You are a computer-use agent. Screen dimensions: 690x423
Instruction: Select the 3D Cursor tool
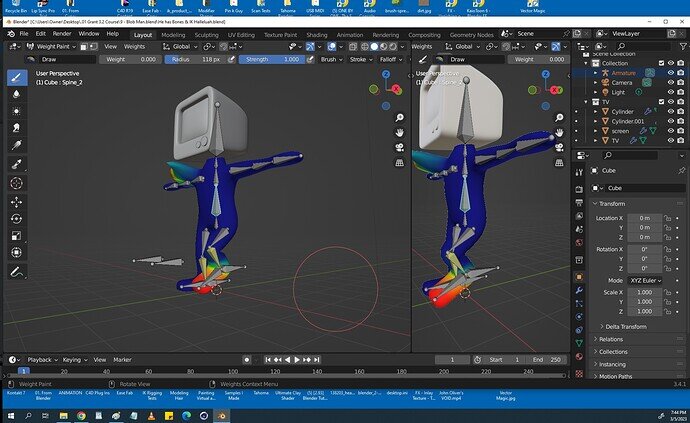pos(17,183)
